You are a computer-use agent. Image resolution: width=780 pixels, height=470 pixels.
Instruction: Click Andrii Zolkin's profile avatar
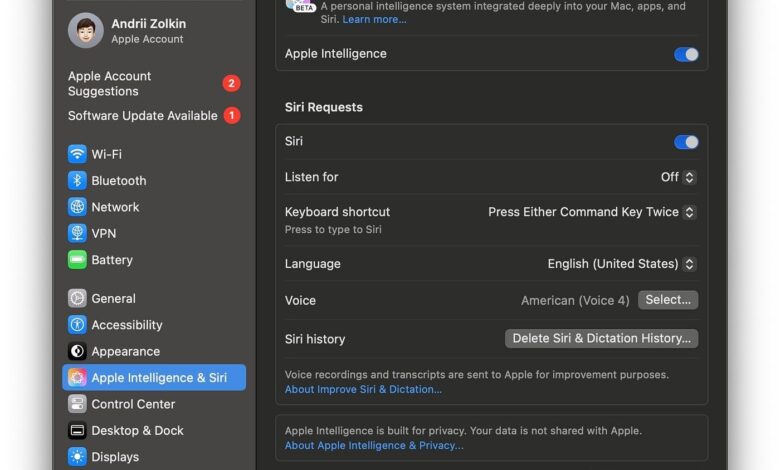click(86, 30)
